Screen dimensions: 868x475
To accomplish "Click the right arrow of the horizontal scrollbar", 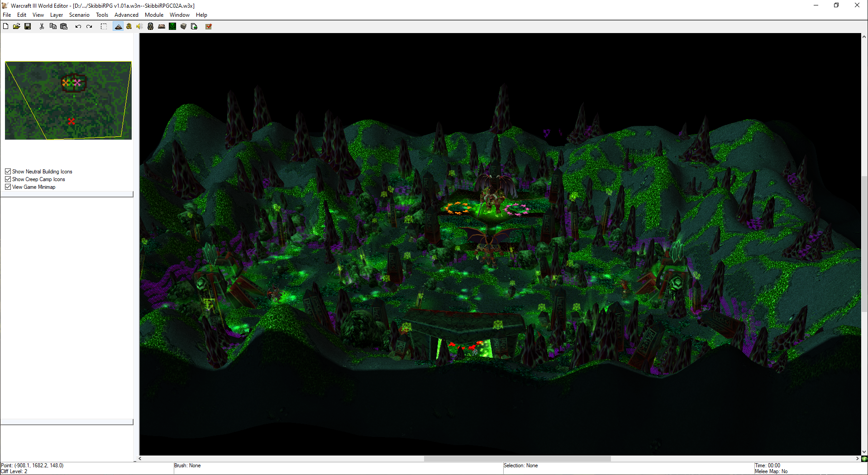I will pos(858,459).
